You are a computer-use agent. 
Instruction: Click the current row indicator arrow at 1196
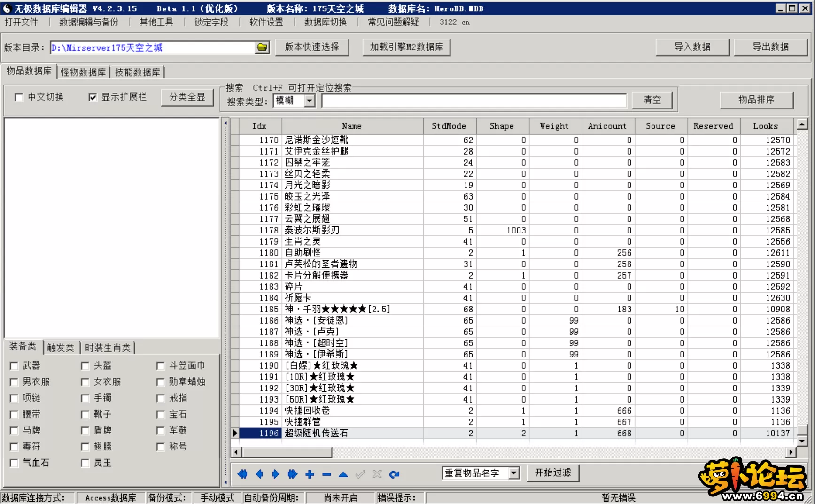235,433
